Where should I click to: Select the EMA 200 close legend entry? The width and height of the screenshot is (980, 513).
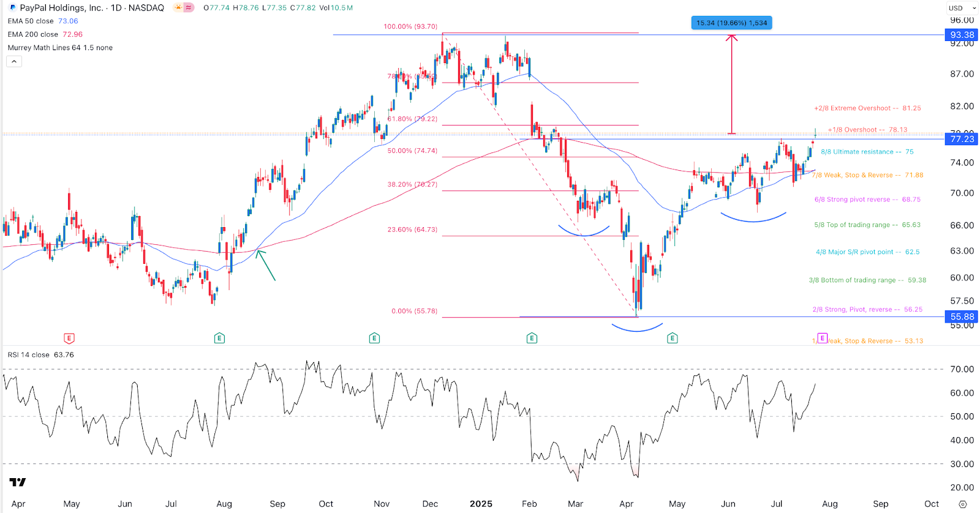tap(45, 34)
